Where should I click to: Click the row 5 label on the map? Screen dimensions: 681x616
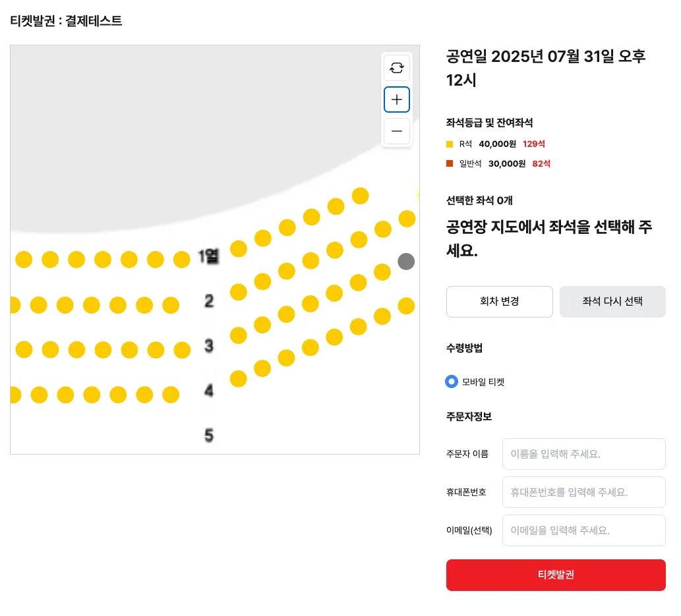[209, 435]
